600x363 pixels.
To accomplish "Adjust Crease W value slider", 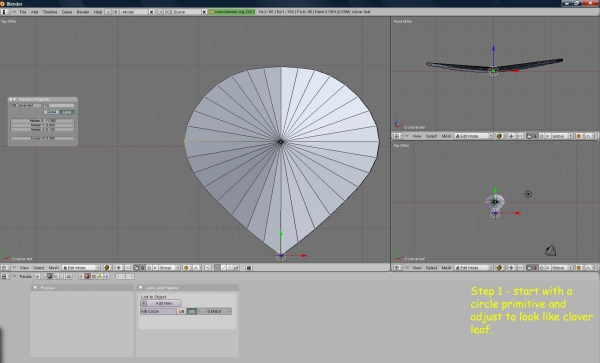I will coord(42,138).
